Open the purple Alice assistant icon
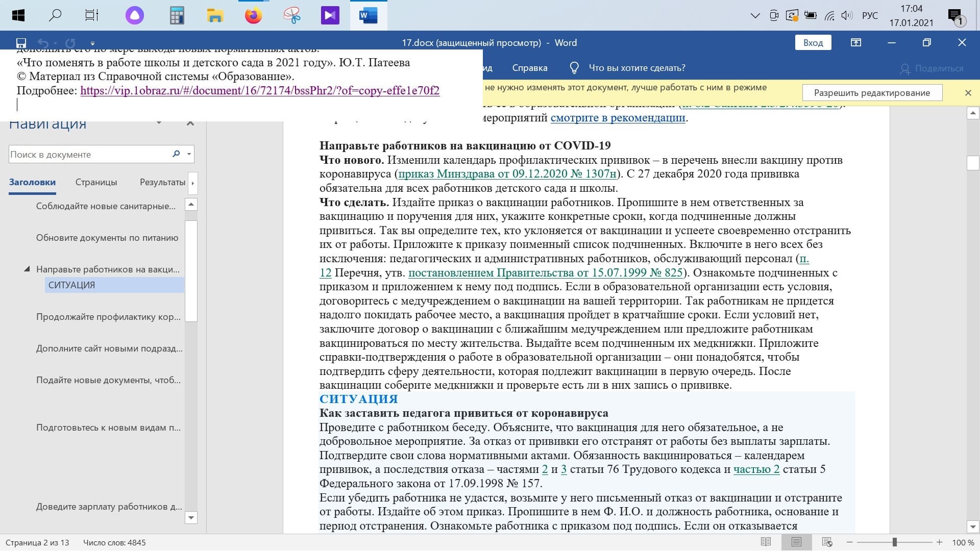Image resolution: width=980 pixels, height=551 pixels. pos(135,15)
